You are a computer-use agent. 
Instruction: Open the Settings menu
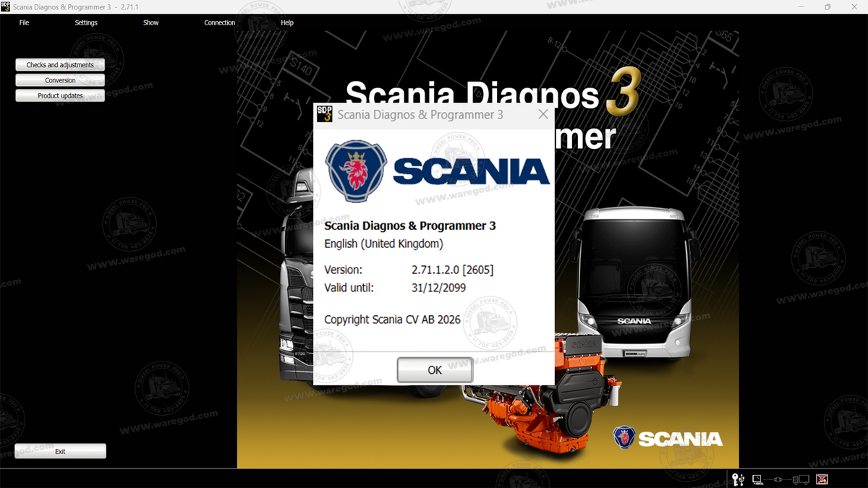86,22
